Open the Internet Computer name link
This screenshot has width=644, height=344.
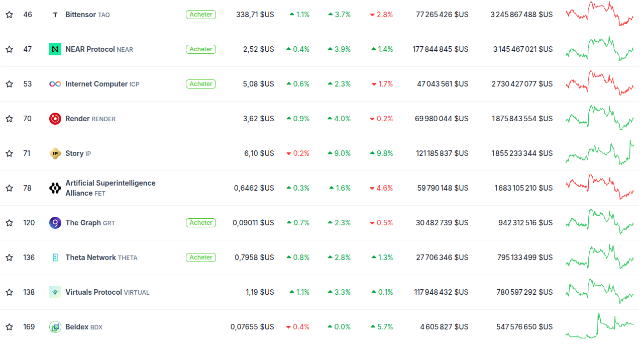pyautogui.click(x=96, y=84)
